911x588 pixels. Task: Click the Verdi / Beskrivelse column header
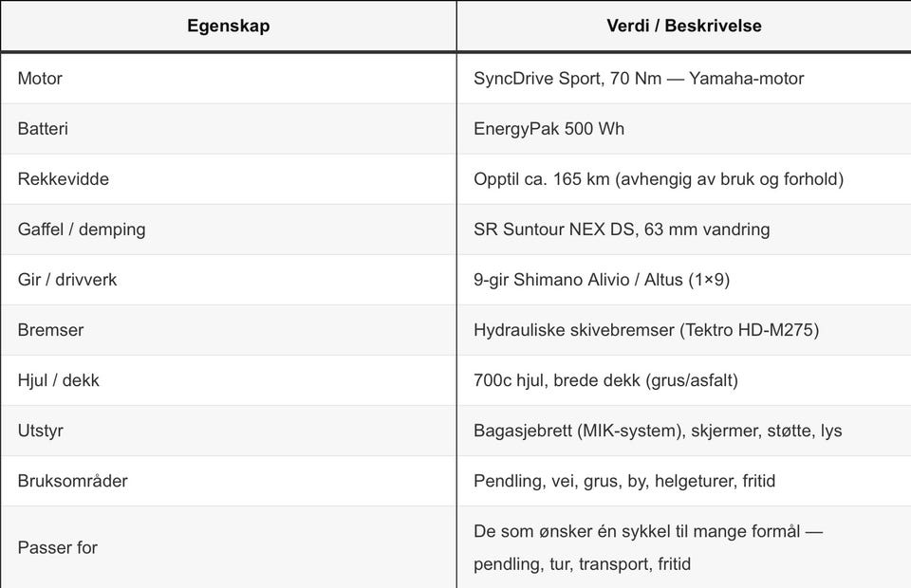(683, 26)
